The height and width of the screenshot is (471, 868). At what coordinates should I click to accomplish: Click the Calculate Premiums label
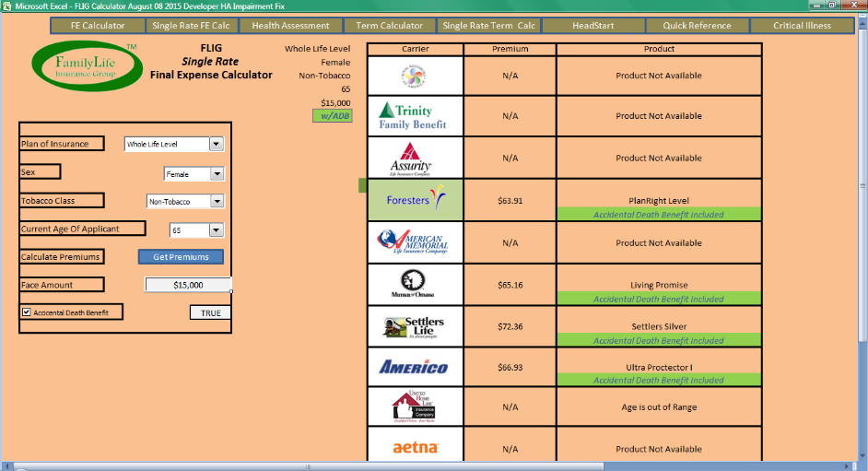point(62,257)
